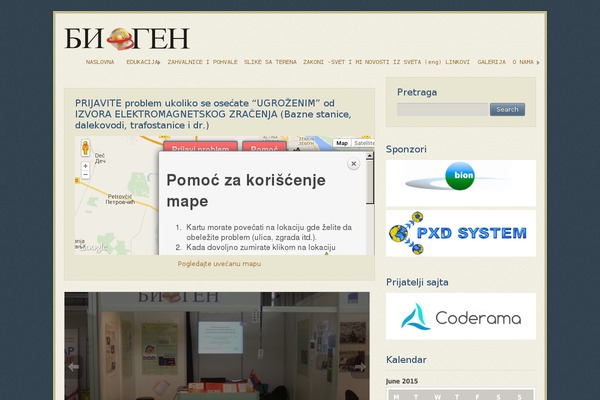600x400 pixels.
Task: Close the Pomoć za korišćenje mape popup
Action: [354, 164]
